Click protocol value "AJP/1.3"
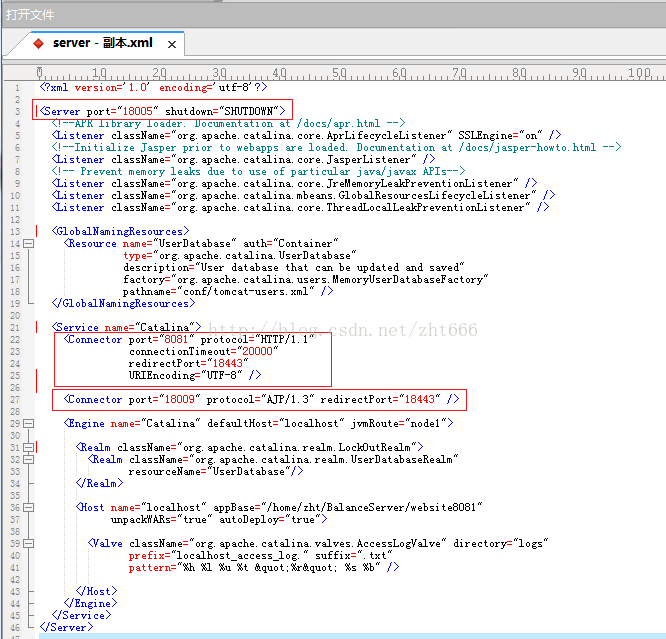This screenshot has height=639, width=666. (288, 399)
